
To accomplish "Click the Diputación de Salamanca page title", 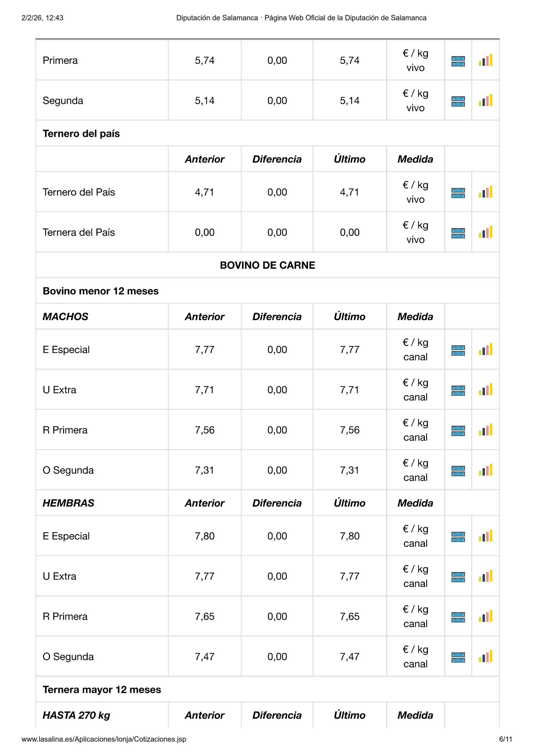I will coord(301,18).
